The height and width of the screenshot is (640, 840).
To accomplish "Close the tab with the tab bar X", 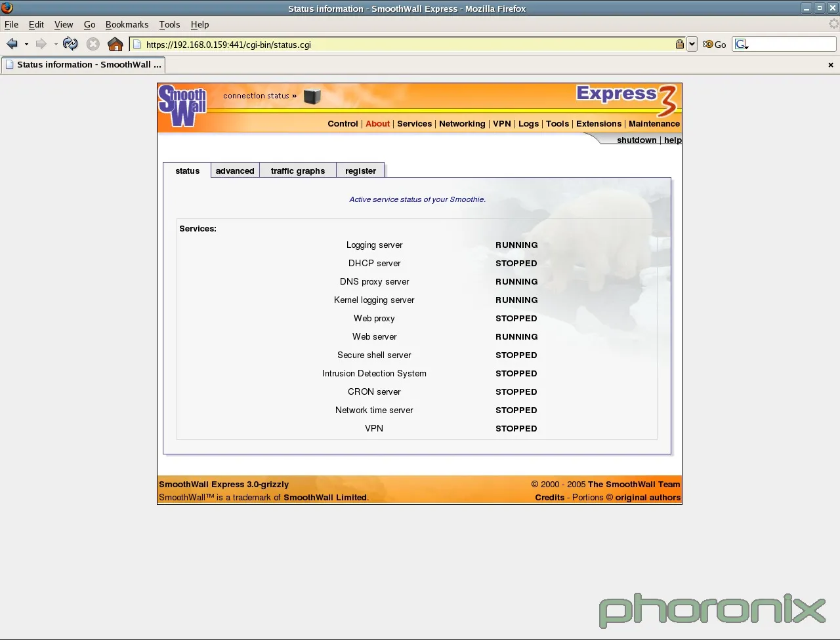I will tap(831, 65).
